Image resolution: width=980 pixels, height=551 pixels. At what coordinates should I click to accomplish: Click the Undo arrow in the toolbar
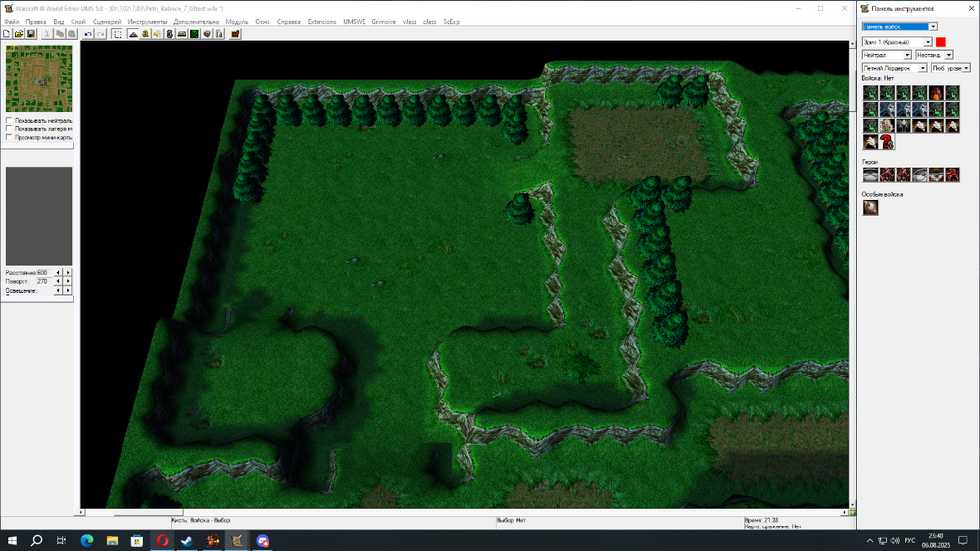[88, 34]
